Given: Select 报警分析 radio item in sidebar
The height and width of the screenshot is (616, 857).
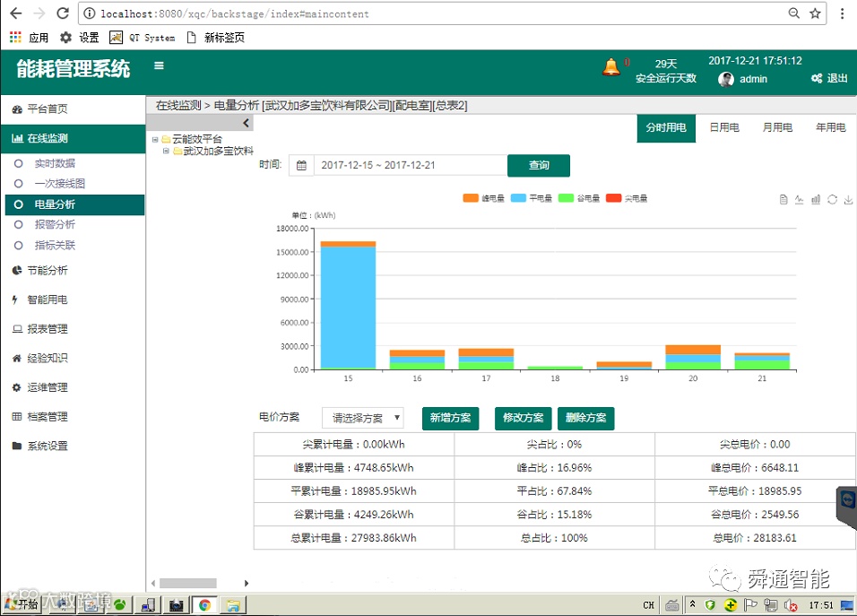Looking at the screenshot, I should (x=19, y=225).
